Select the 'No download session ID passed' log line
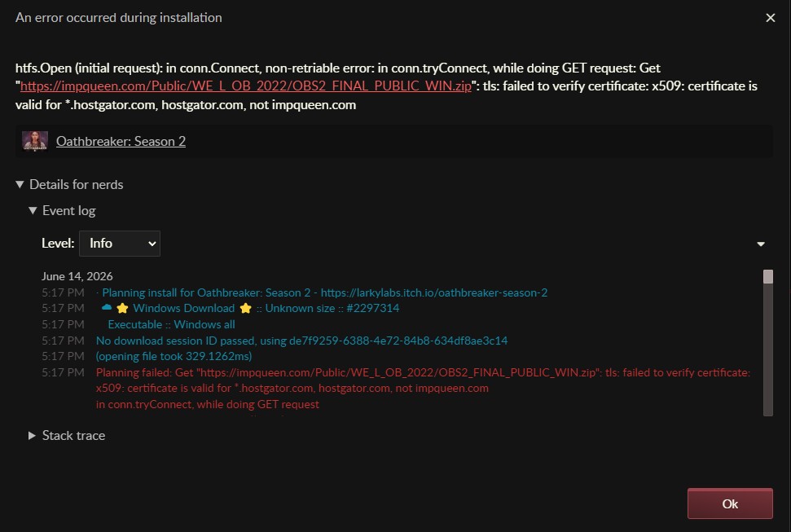 301,341
